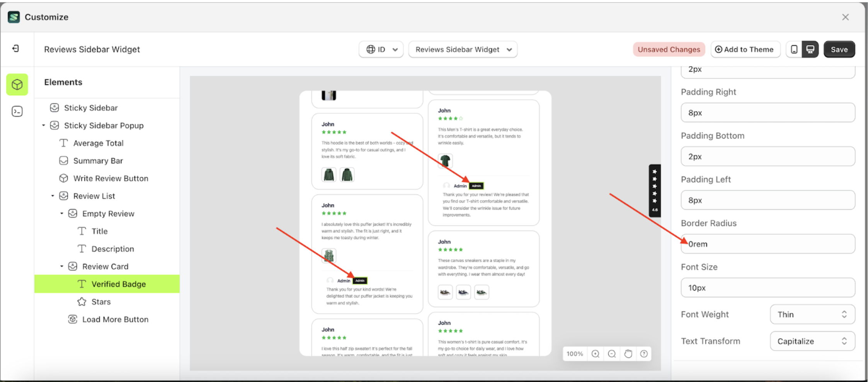Click the Border Radius input field
This screenshot has height=382, width=868.
click(768, 244)
